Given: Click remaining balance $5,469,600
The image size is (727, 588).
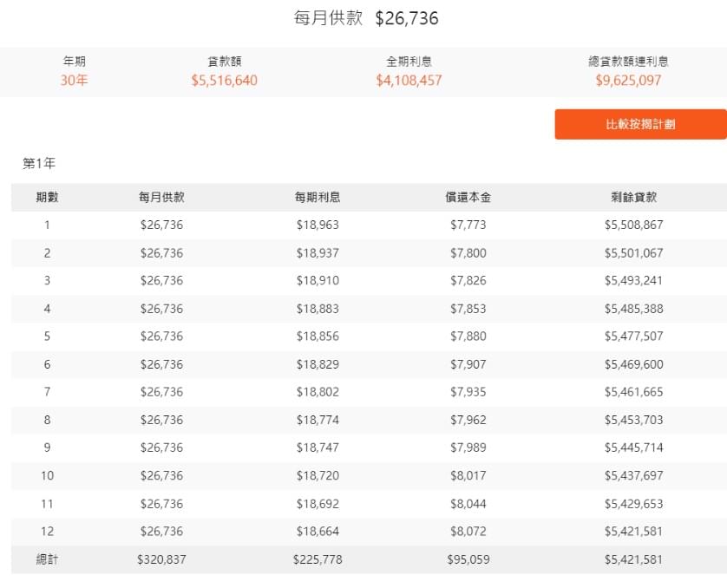Looking at the screenshot, I should click(x=634, y=364).
